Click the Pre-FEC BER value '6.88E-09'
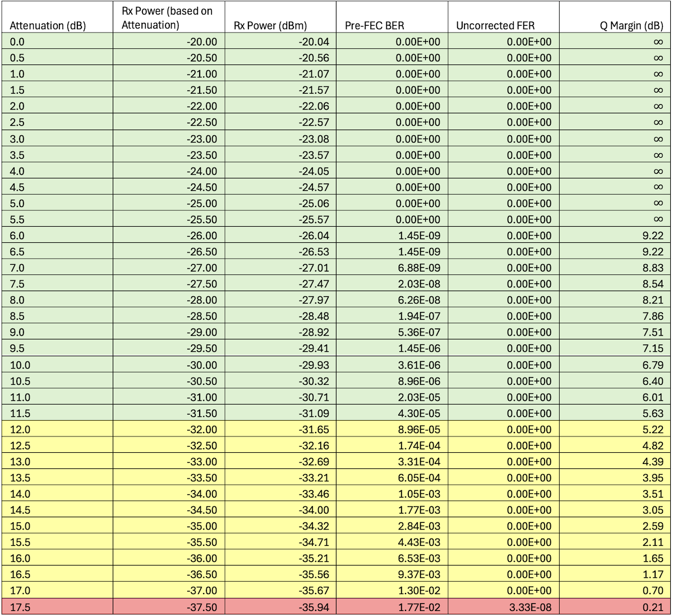The height and width of the screenshot is (616, 673). tap(392, 268)
